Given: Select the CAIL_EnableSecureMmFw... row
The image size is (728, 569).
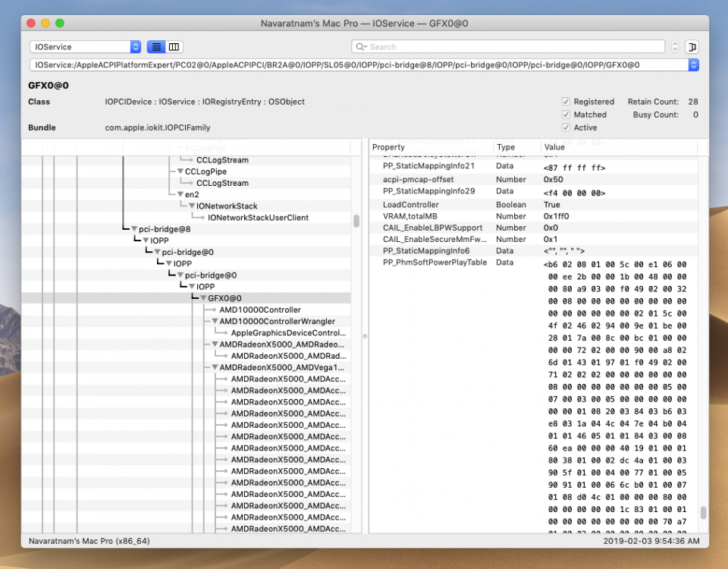Looking at the screenshot, I should pyautogui.click(x=534, y=239).
